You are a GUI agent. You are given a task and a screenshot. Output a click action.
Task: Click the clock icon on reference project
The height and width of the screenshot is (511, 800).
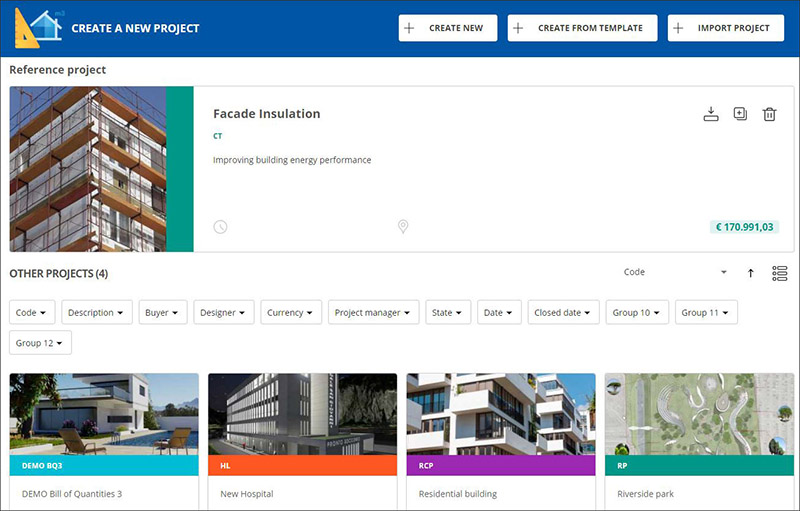pos(220,227)
